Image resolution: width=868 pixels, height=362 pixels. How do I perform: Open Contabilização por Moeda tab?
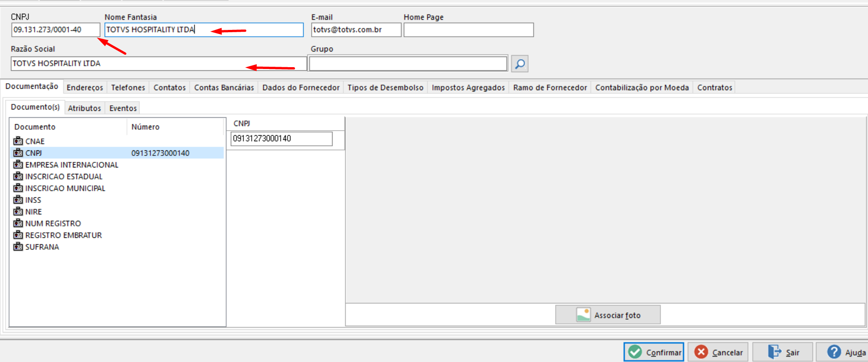[x=642, y=87]
